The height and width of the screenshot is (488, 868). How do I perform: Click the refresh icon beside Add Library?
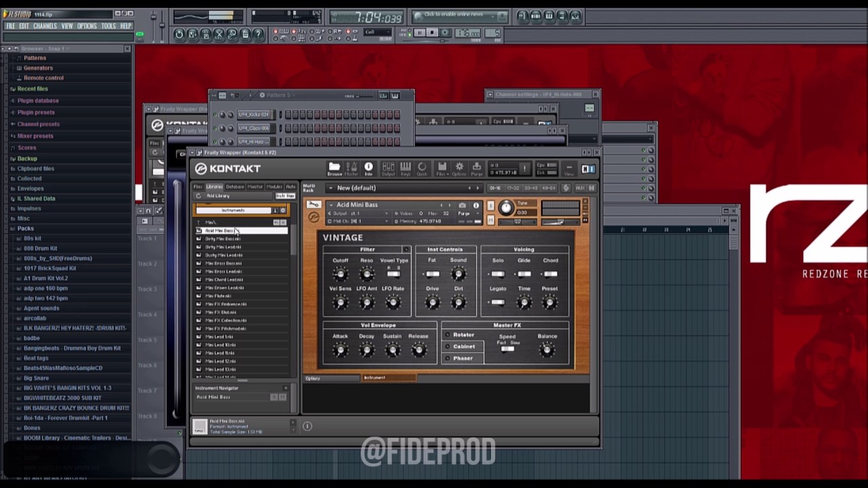coord(199,196)
